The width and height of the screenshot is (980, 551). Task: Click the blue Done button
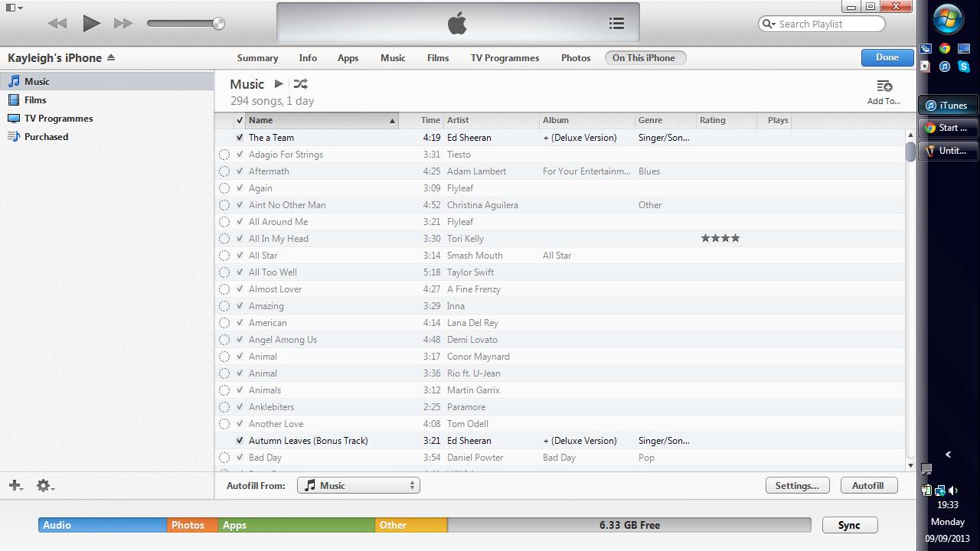887,57
